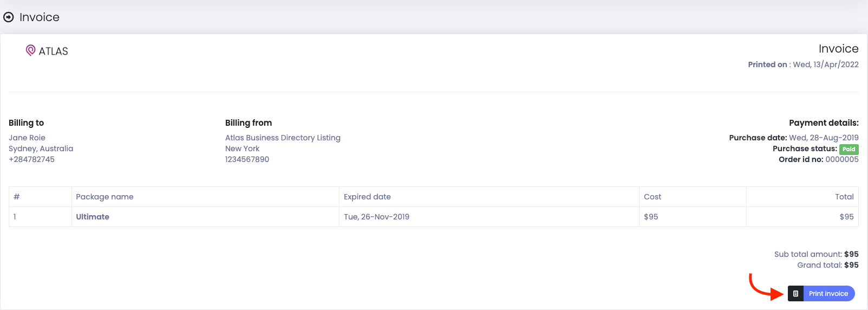Select the Sub total amount $95 line
The image size is (868, 310).
click(x=817, y=254)
